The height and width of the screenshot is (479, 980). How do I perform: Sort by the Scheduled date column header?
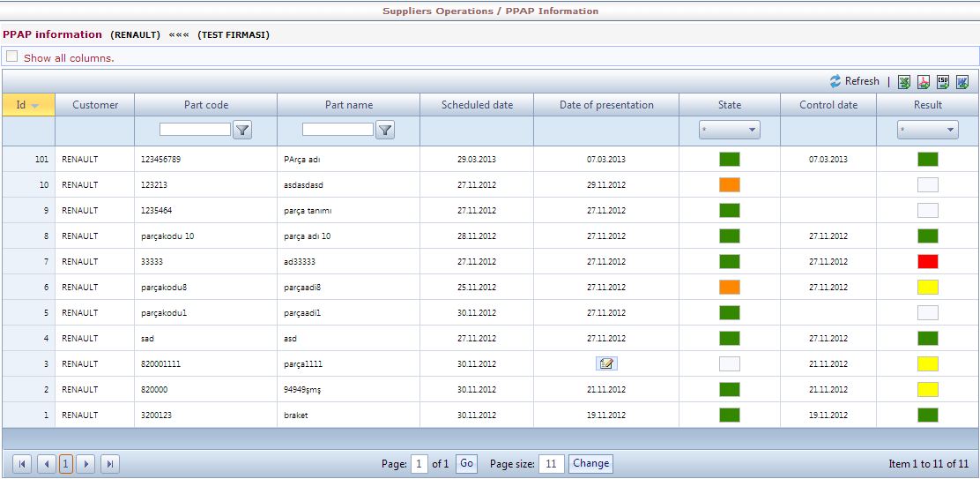point(477,105)
